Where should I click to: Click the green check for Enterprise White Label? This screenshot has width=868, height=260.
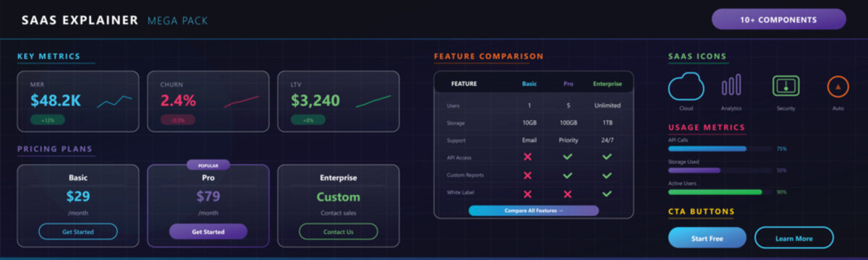(607, 194)
